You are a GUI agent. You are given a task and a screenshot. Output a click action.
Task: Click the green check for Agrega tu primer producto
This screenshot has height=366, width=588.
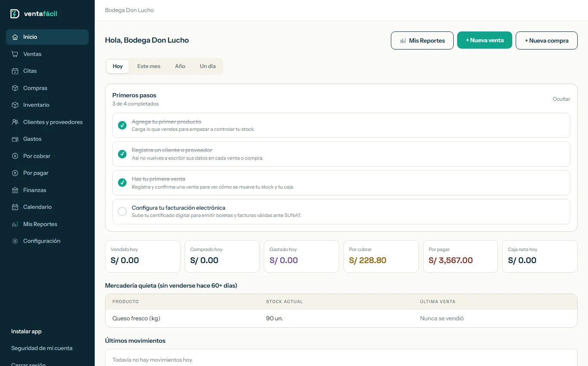click(x=122, y=125)
